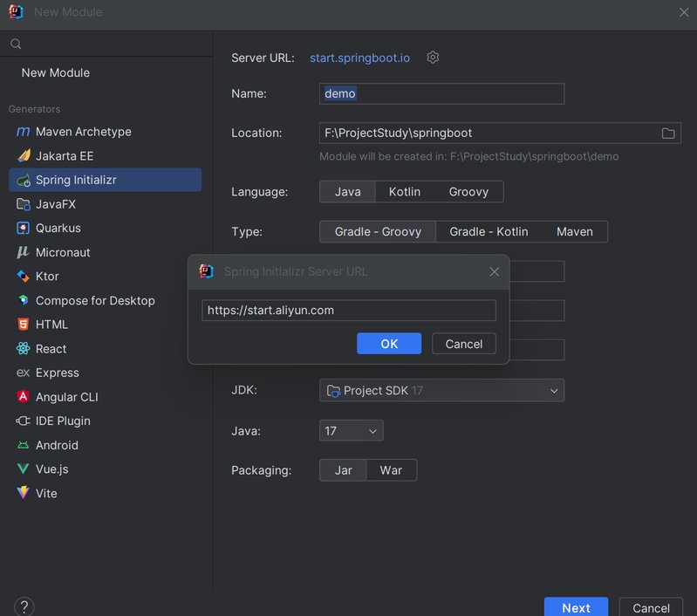Open help with question mark button
Screen dimensions: 697x616
24,606
